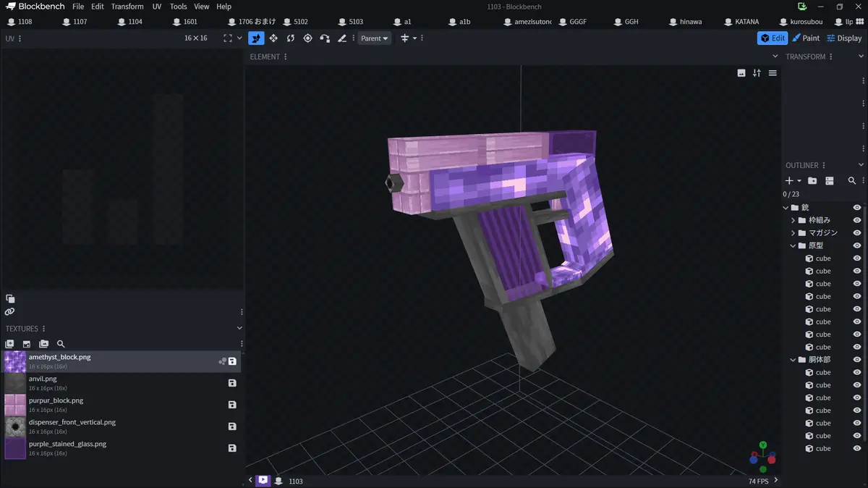Activate the Pivot tool
Image resolution: width=868 pixels, height=488 pixels.
(x=307, y=38)
